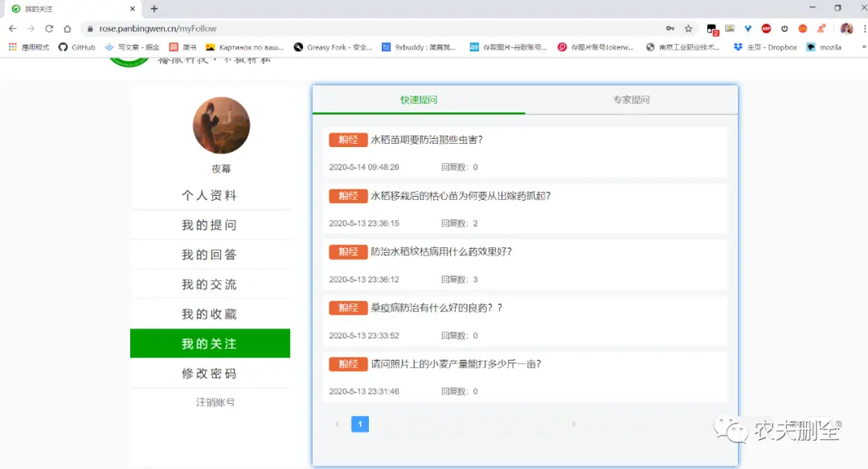Open 我的交流 in the sidebar
Viewport: 868px width, 469px height.
(210, 285)
